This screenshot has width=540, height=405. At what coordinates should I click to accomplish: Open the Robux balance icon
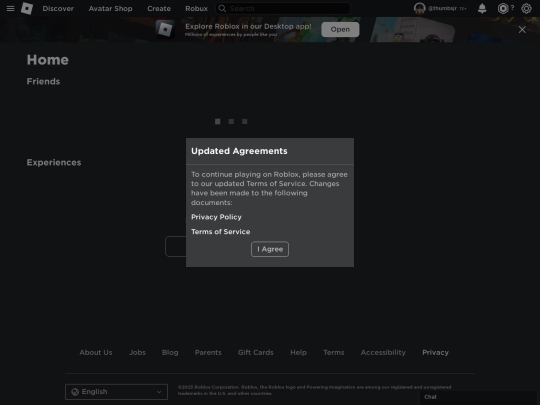point(503,8)
